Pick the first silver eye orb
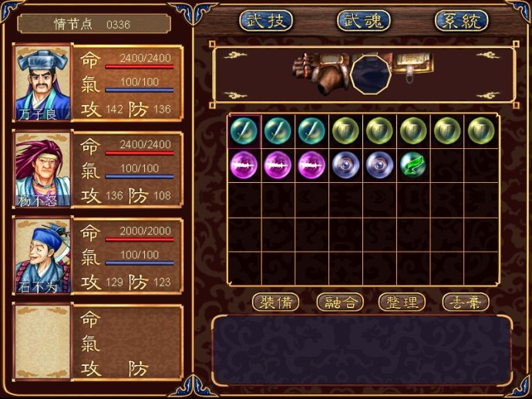This screenshot has width=532, height=399. click(345, 165)
